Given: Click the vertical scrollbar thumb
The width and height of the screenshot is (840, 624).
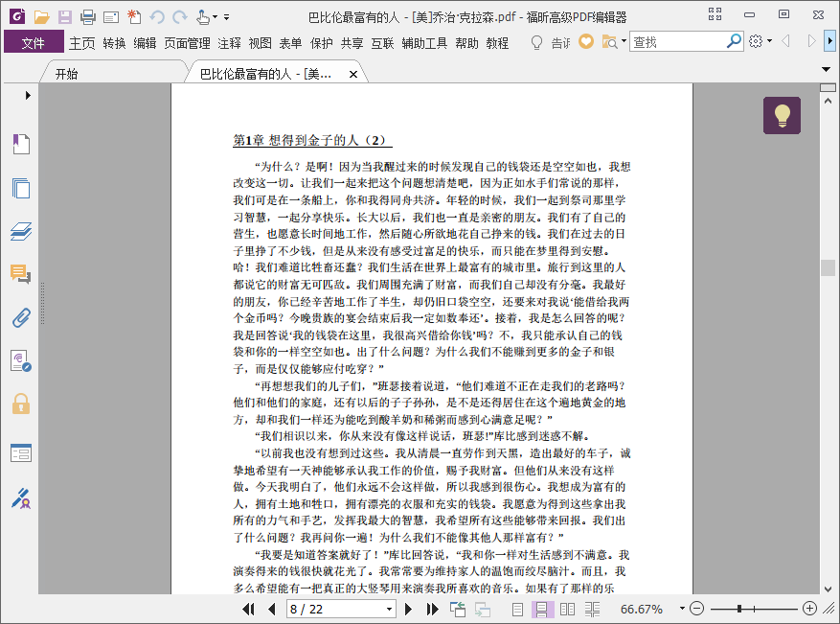Looking at the screenshot, I should [828, 267].
